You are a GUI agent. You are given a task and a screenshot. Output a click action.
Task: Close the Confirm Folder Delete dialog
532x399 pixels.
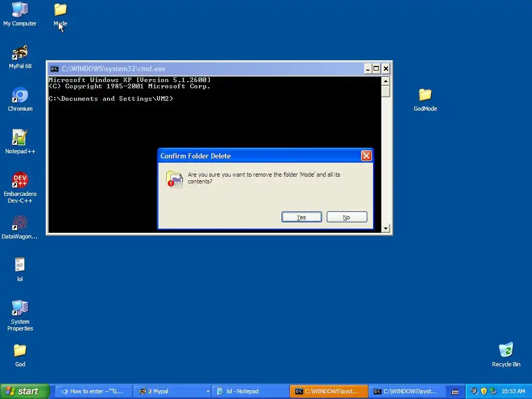point(366,156)
